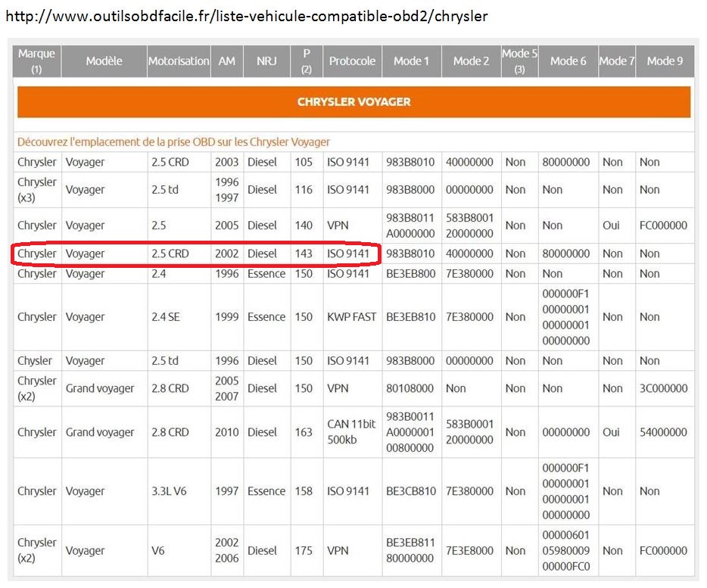Click the '7E3E8000' Mode 2 cell
The image size is (707, 588).
point(469,551)
